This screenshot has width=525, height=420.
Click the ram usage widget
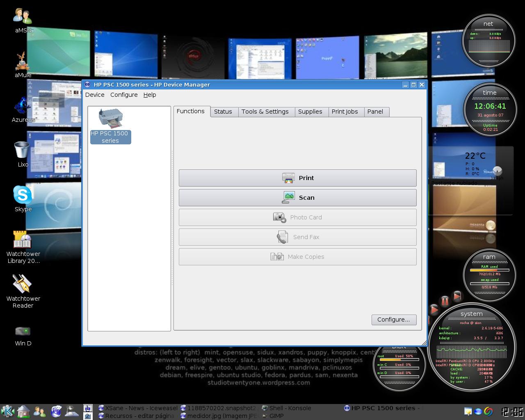pyautogui.click(x=489, y=275)
